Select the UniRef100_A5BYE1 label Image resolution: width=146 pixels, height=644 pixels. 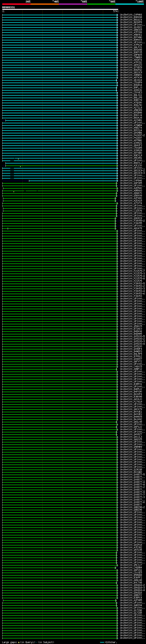point(131,35)
